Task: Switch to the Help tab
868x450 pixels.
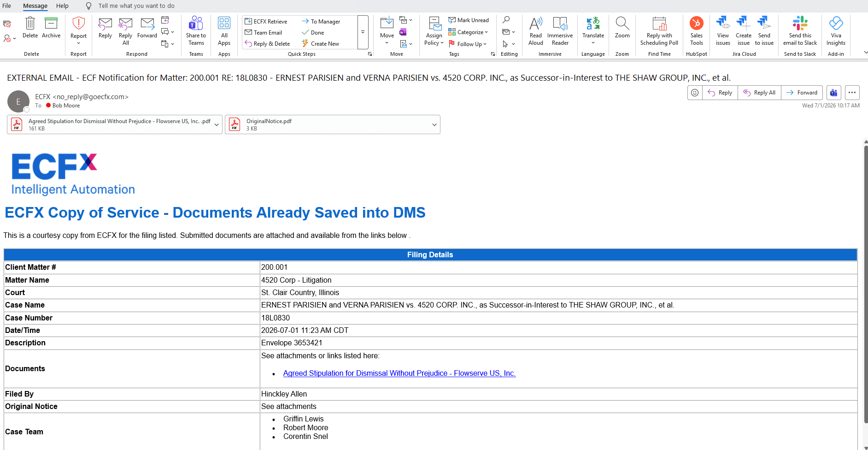Action: tap(62, 6)
